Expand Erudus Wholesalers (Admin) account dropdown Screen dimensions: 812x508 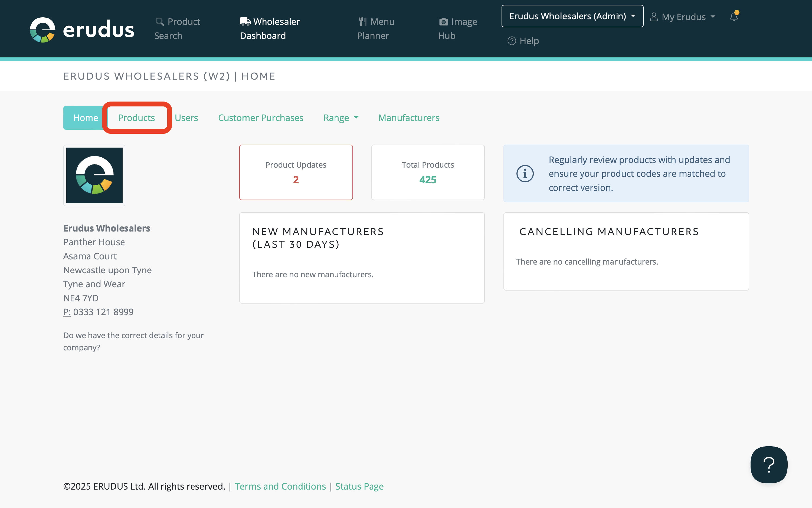[x=572, y=16]
